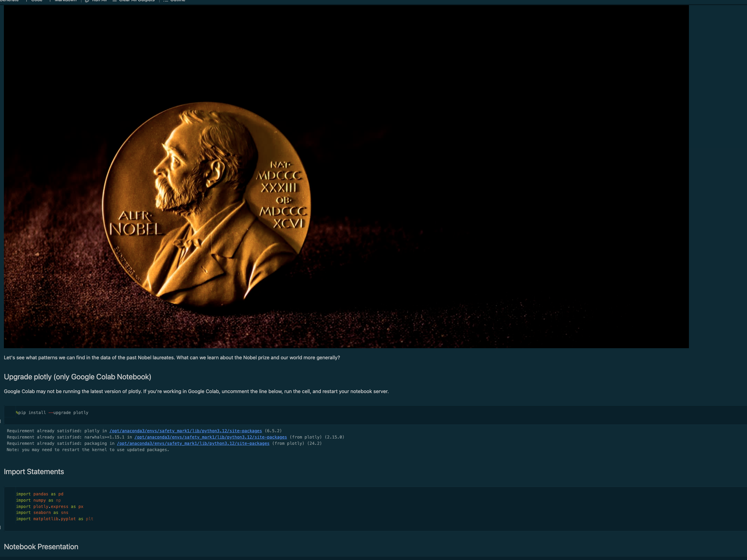Select the 'import numpy as np' code line
Screen dimensions: 747x560
pyautogui.click(x=38, y=500)
